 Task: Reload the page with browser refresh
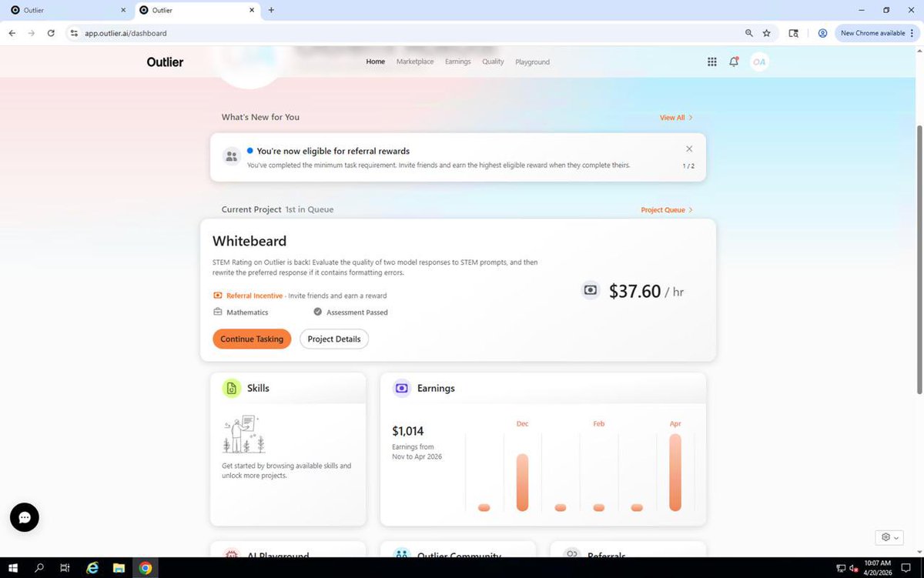[51, 33]
